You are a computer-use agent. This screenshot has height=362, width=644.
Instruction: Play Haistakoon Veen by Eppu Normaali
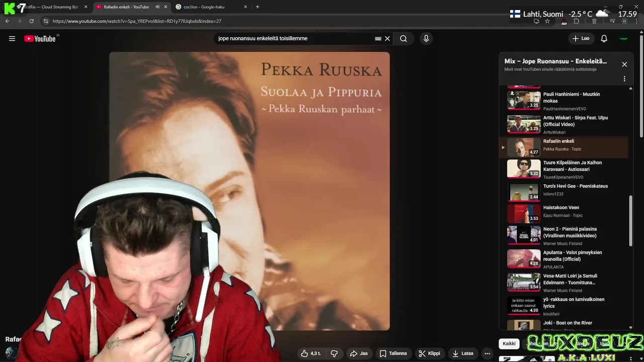tap(563, 214)
